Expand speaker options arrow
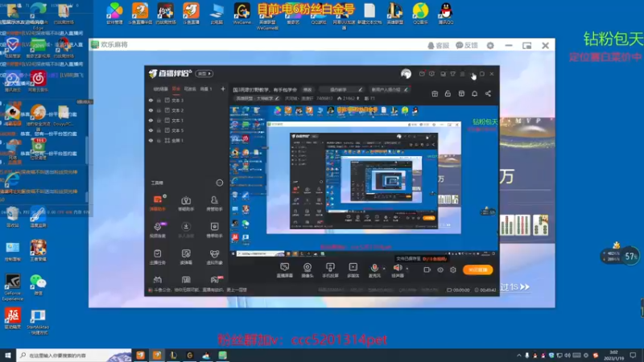Screen dimensions: 644x362 (407, 269)
